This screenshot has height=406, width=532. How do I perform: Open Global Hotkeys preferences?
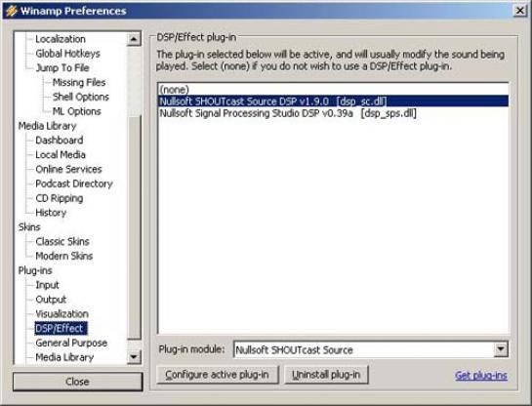pyautogui.click(x=68, y=54)
